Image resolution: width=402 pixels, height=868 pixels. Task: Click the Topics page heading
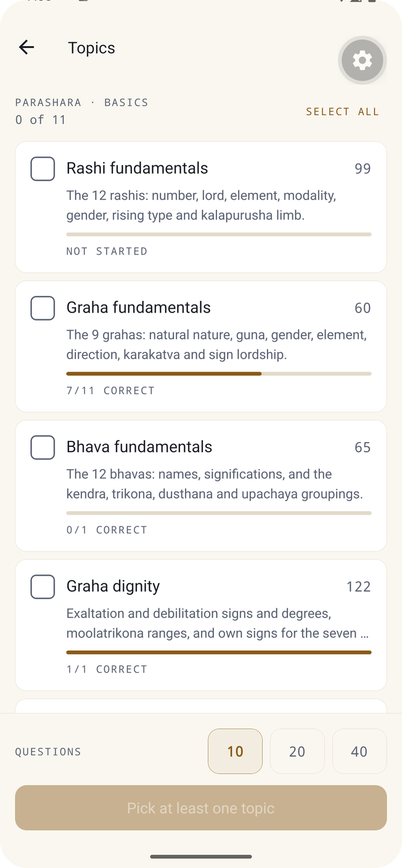tap(91, 48)
